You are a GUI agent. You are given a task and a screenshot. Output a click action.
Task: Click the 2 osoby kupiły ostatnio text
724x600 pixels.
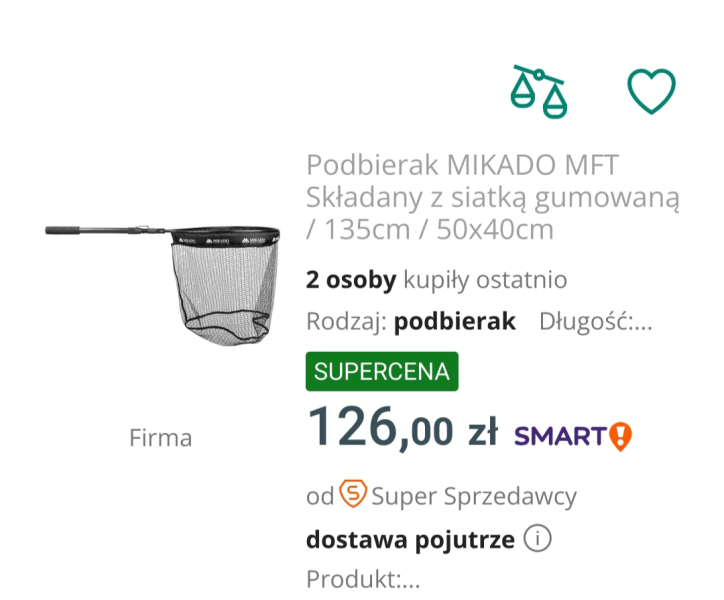coord(436,280)
